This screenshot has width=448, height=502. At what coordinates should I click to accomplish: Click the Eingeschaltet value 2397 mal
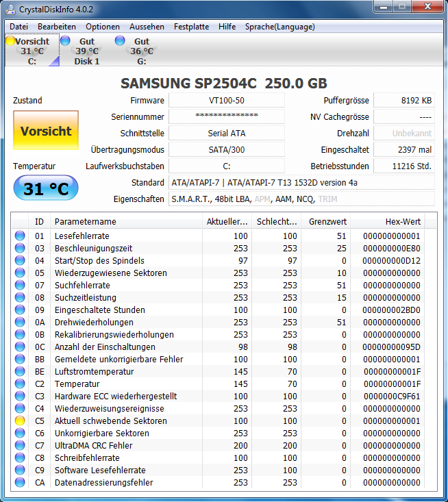[x=404, y=149]
